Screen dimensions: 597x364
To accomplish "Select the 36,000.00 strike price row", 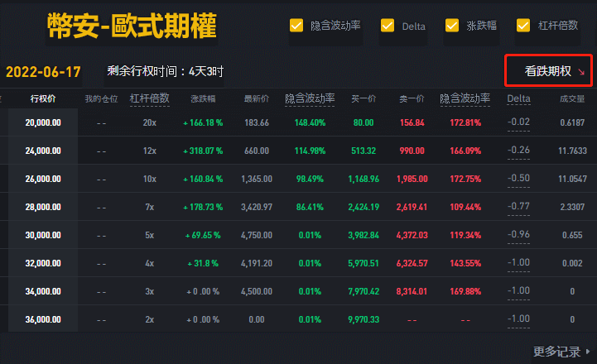I will click(x=298, y=319).
